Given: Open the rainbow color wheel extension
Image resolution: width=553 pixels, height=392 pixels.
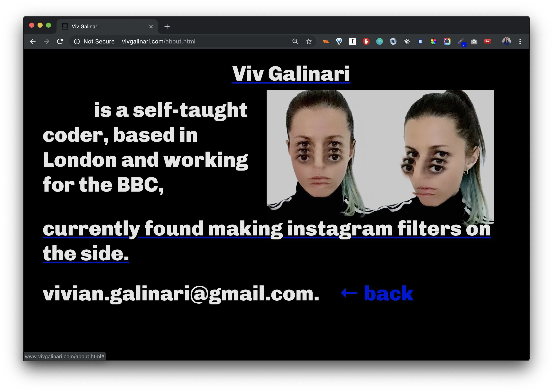Looking at the screenshot, I should 434,42.
